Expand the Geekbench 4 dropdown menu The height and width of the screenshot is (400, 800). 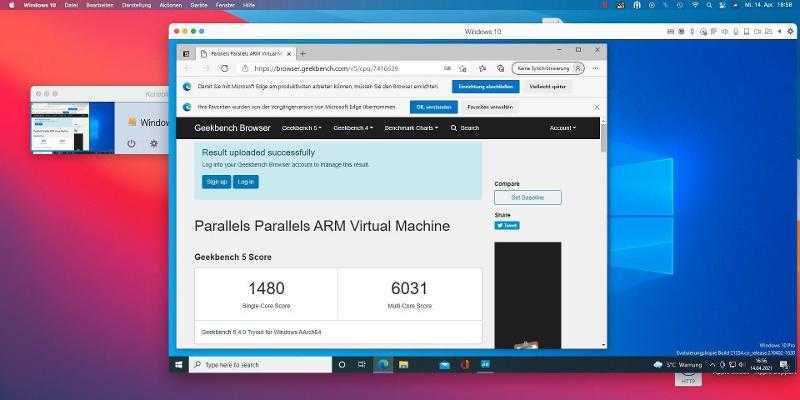click(353, 128)
